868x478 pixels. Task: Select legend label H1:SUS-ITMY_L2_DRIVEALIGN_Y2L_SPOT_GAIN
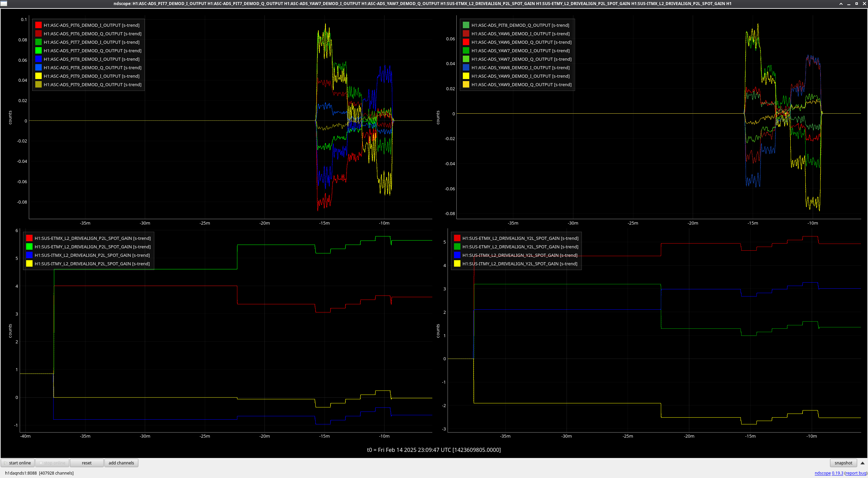(520, 264)
